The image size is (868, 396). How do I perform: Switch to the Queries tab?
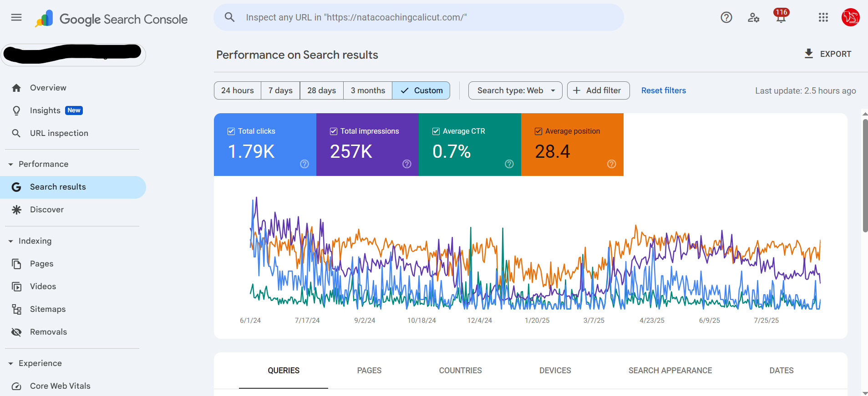[284, 371]
